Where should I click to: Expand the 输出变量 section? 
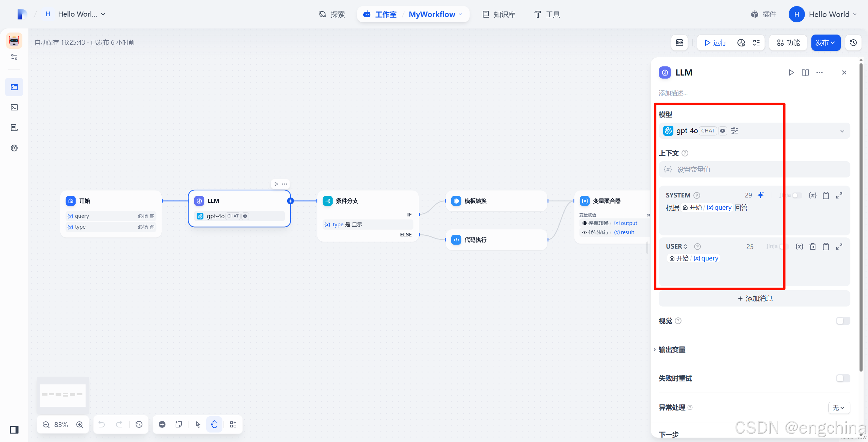pyautogui.click(x=672, y=350)
